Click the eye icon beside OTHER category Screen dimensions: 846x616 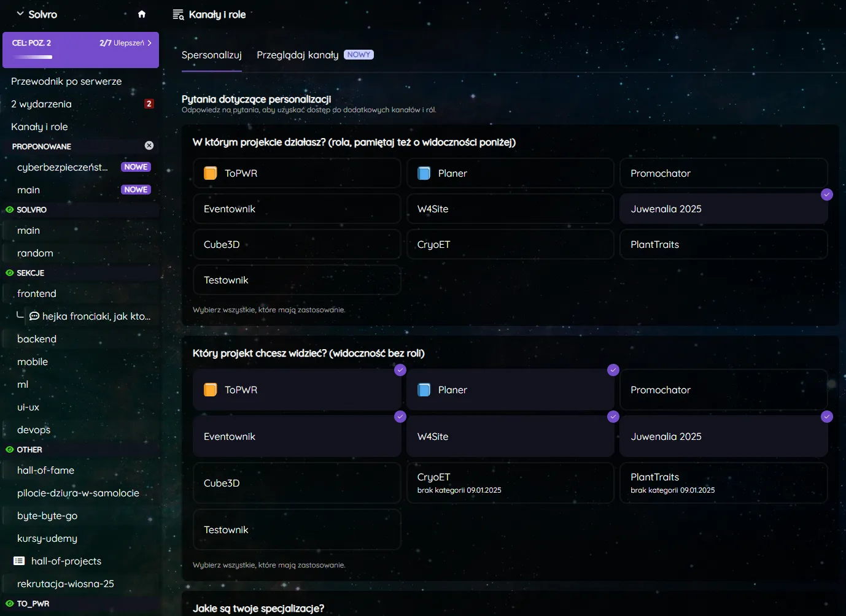[x=9, y=450]
